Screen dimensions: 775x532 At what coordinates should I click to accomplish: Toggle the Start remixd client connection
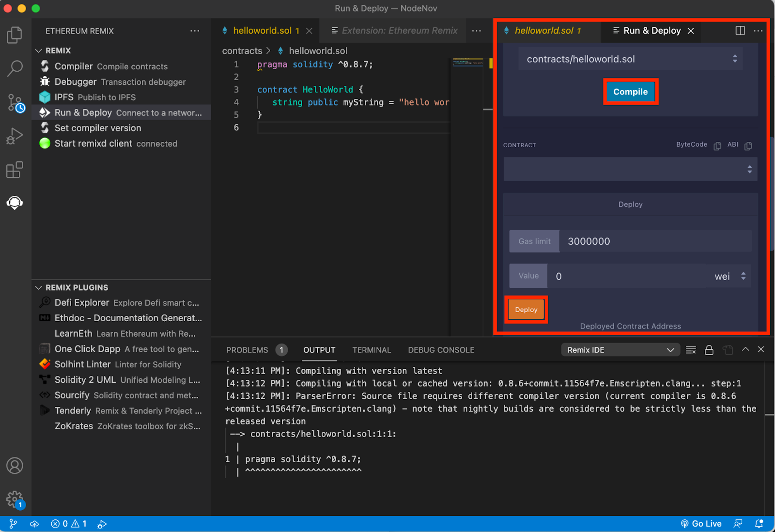[x=92, y=143]
